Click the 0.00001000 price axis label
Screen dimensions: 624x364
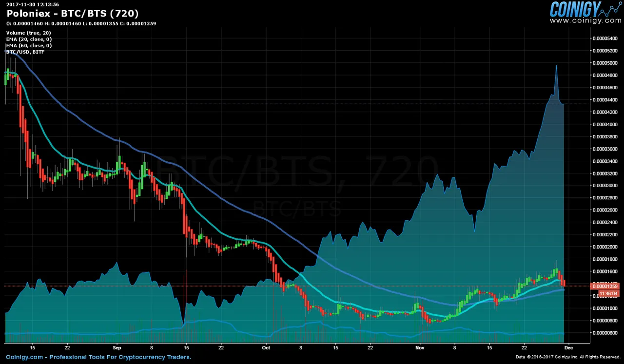[x=604, y=308]
